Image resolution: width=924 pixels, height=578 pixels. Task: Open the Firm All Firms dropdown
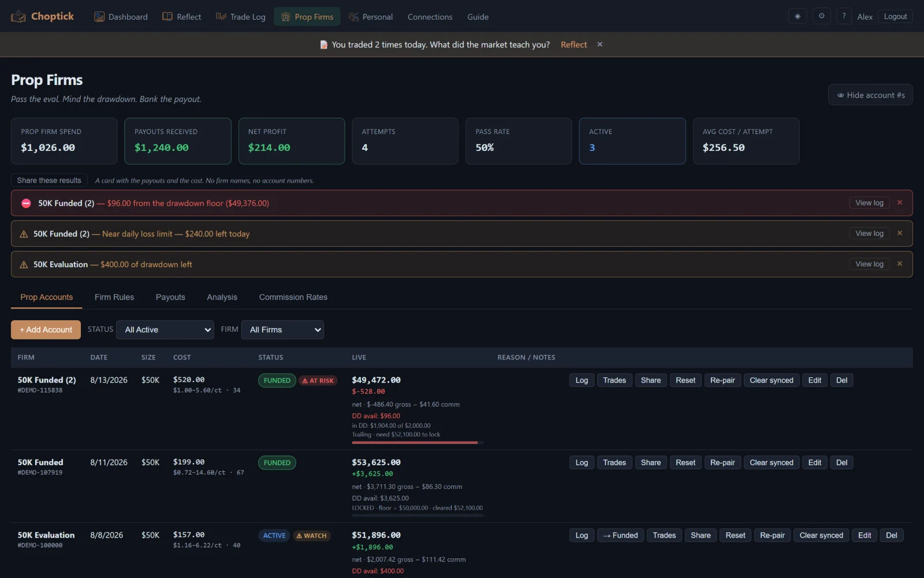click(x=282, y=329)
